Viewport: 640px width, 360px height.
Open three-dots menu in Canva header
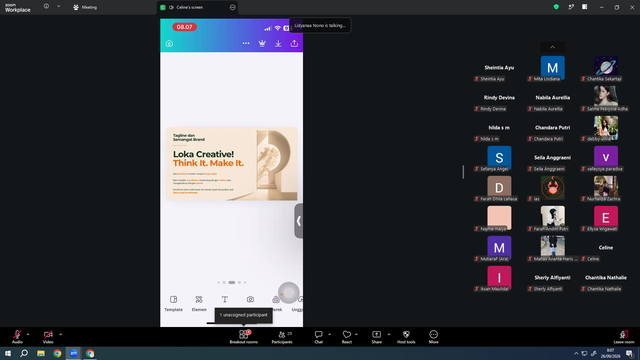[246, 43]
